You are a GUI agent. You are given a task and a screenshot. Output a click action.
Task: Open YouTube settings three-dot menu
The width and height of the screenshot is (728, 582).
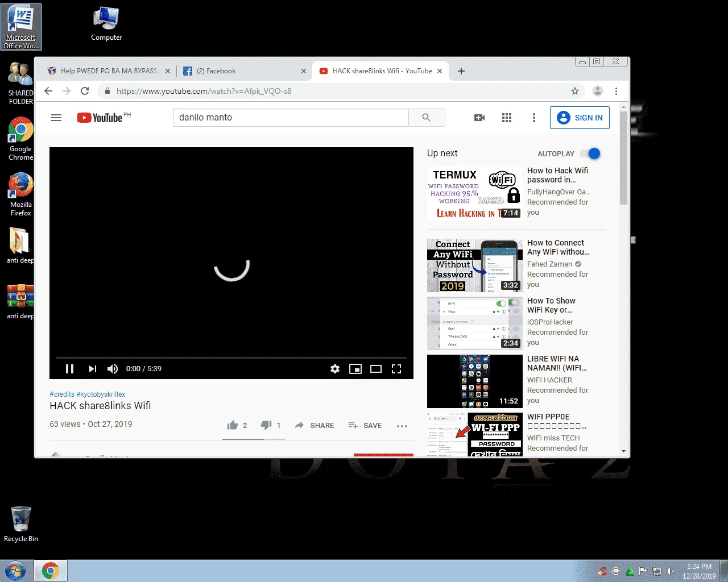(x=533, y=118)
